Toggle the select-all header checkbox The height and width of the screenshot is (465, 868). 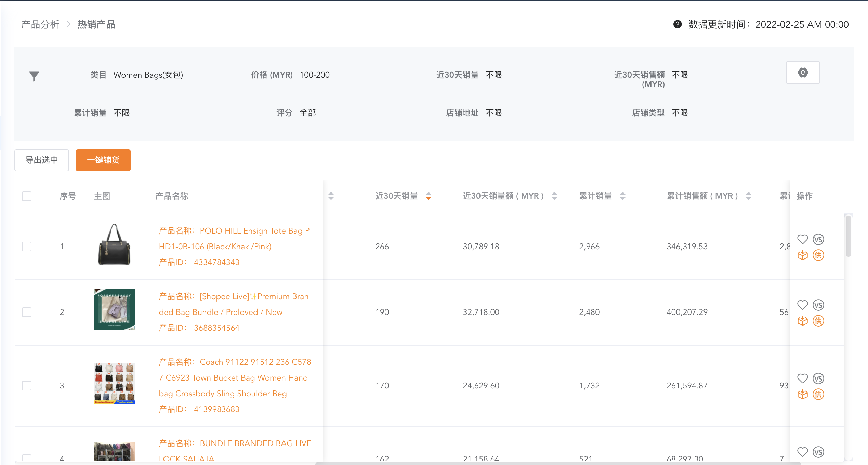[27, 196]
